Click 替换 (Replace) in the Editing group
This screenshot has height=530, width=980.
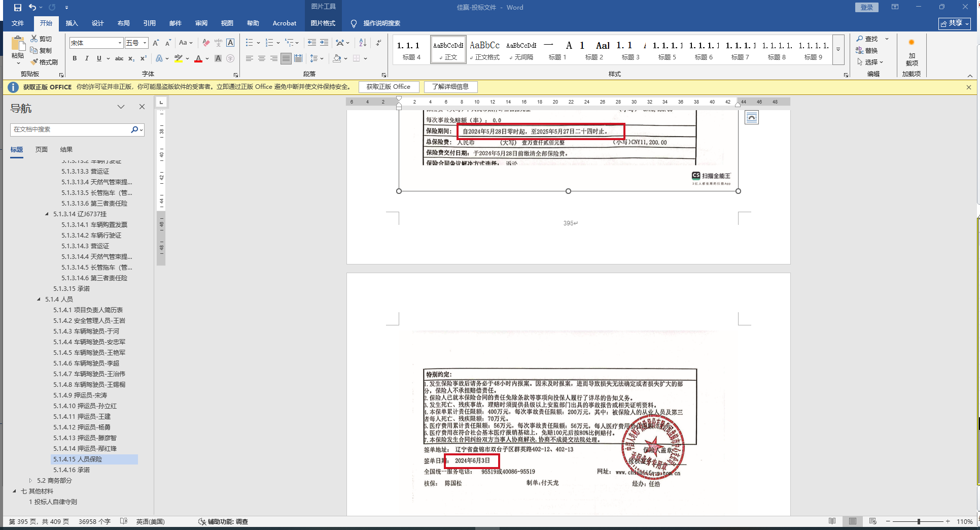point(867,50)
